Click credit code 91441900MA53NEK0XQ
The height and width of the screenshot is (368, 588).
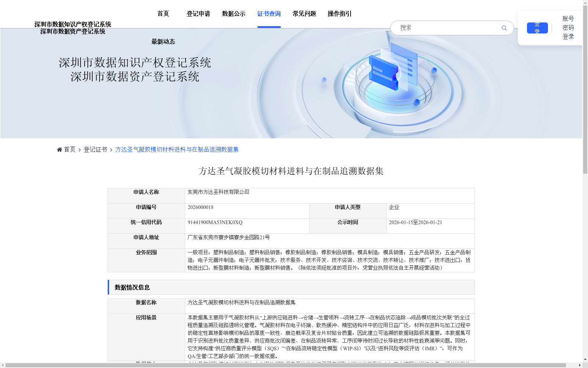point(215,222)
